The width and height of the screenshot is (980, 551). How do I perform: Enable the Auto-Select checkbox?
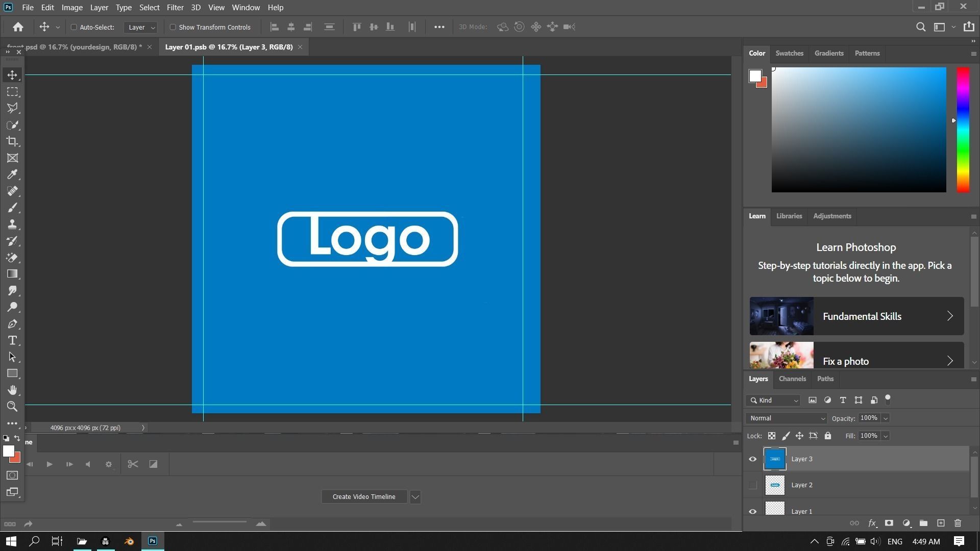pos(73,27)
